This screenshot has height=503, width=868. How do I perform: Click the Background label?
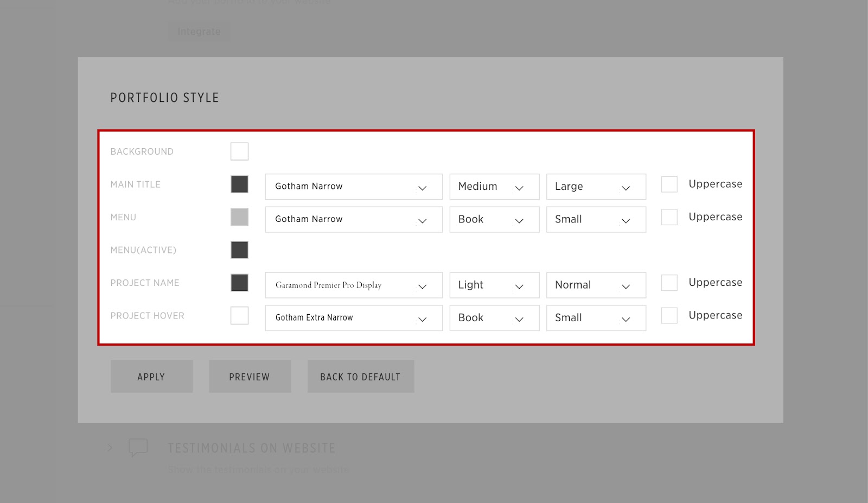142,152
